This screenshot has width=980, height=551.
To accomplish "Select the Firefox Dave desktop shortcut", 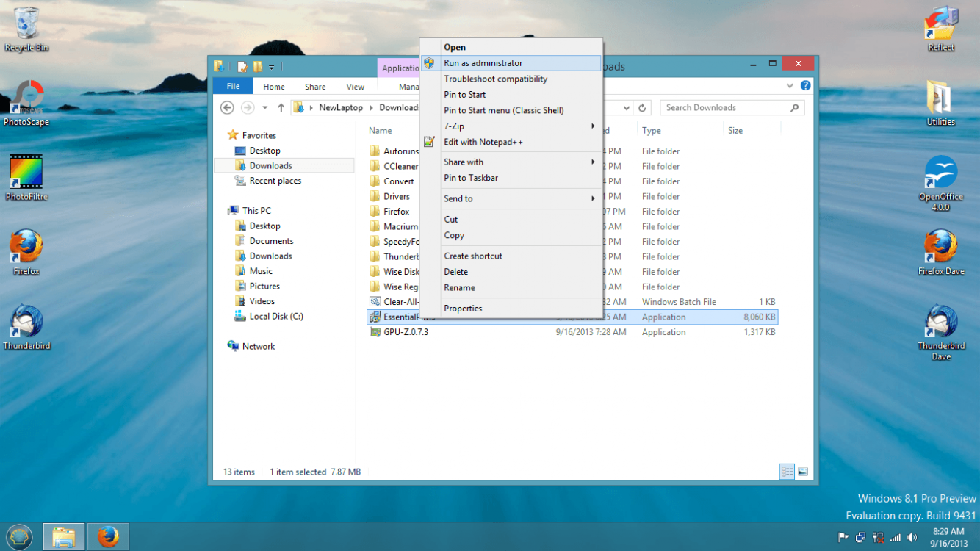I will pyautogui.click(x=941, y=253).
